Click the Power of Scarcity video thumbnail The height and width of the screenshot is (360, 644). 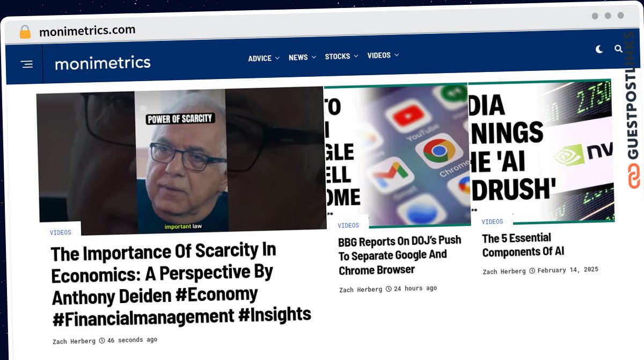tap(180, 160)
